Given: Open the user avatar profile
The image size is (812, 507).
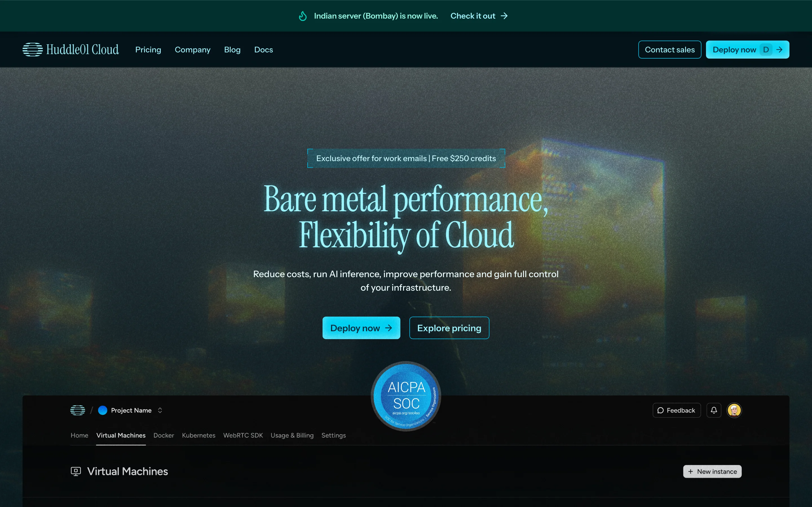Looking at the screenshot, I should click(x=734, y=410).
